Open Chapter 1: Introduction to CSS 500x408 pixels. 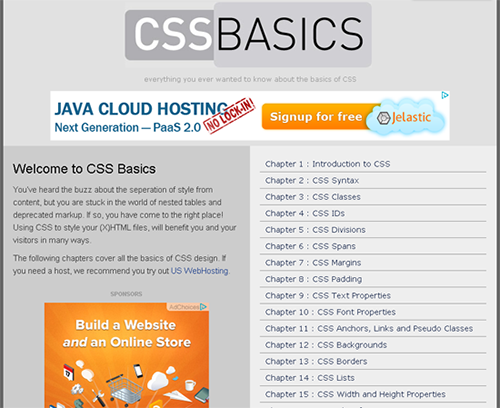[x=328, y=164]
